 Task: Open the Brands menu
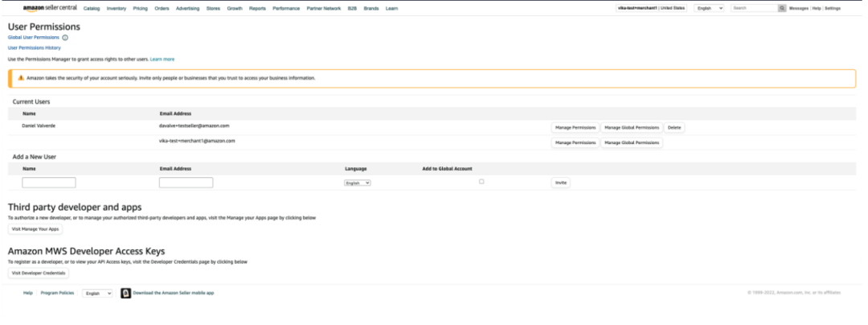tap(371, 8)
